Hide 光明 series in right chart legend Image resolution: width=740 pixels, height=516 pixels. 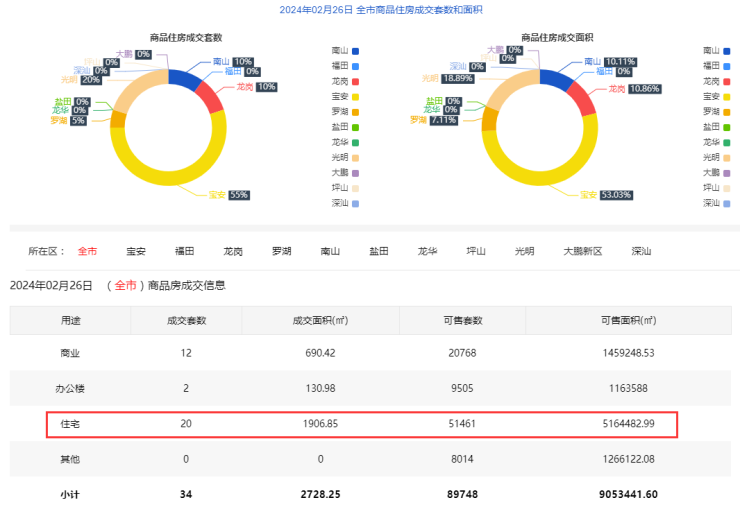pyautogui.click(x=717, y=157)
